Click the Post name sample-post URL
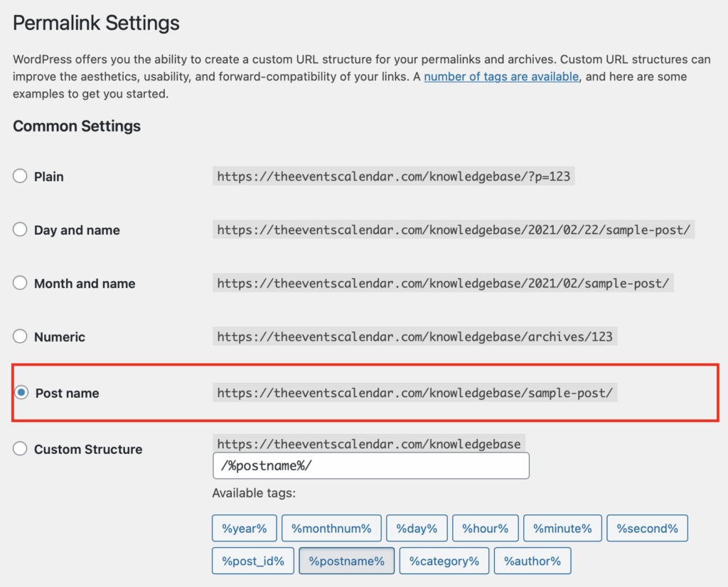The width and height of the screenshot is (728, 587). click(414, 393)
